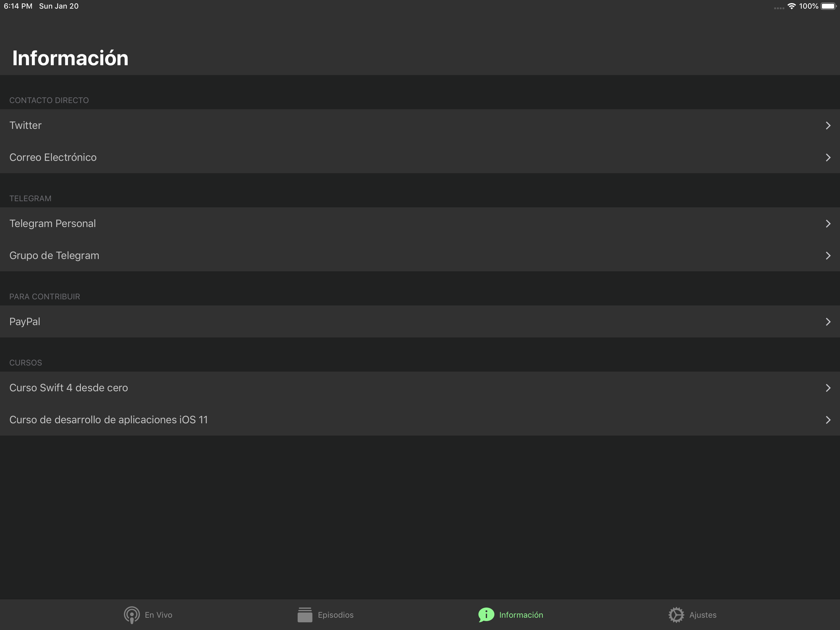Expand iOS 11 course row chevron

(x=828, y=420)
